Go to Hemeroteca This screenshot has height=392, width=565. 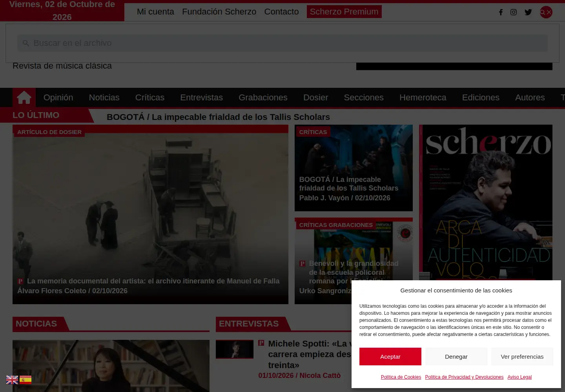(x=423, y=97)
